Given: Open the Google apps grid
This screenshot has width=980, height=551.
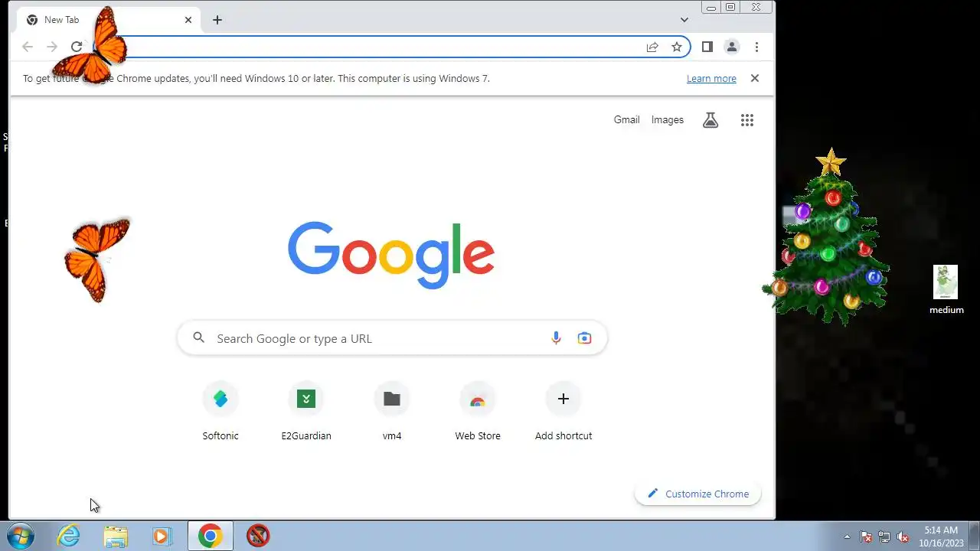Looking at the screenshot, I should point(747,120).
